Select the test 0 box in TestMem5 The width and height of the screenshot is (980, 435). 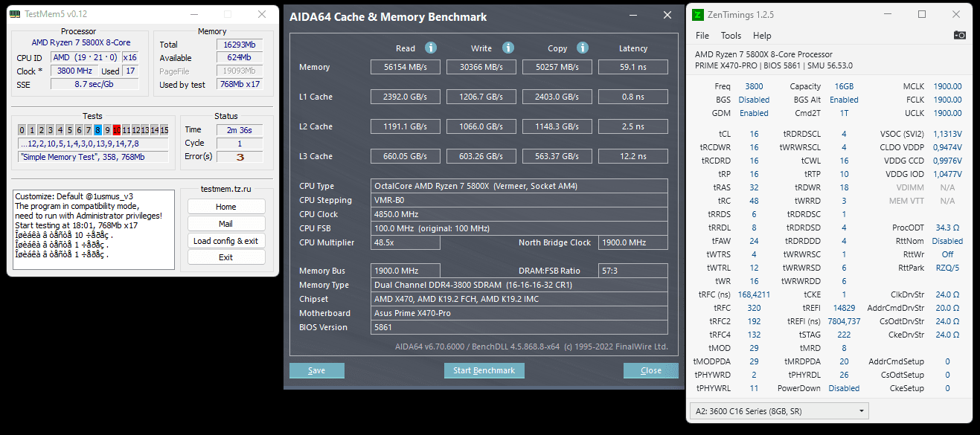click(22, 130)
